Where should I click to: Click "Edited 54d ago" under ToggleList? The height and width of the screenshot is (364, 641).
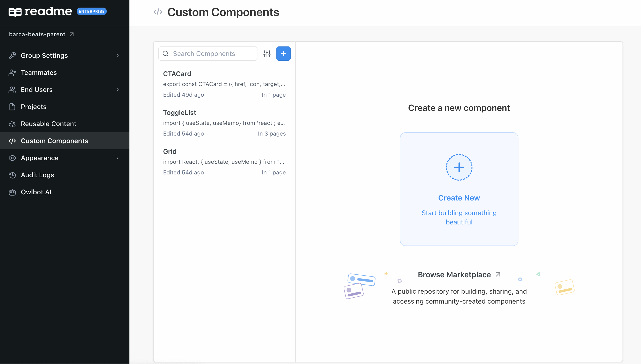tap(183, 133)
